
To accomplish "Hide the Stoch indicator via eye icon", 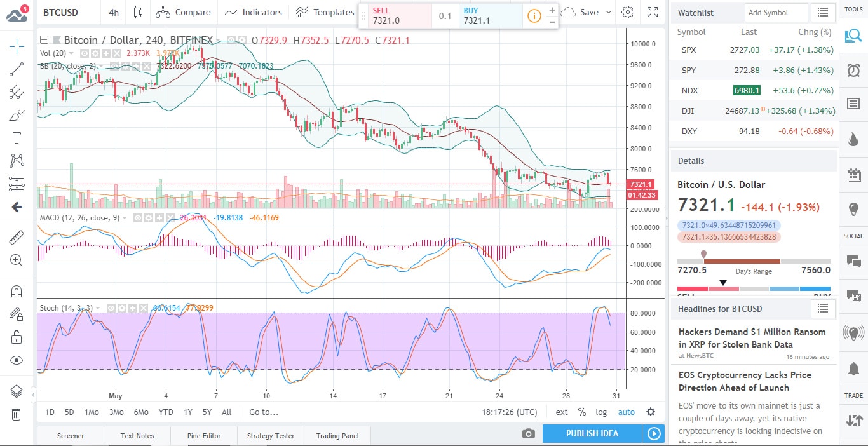I will [x=111, y=308].
